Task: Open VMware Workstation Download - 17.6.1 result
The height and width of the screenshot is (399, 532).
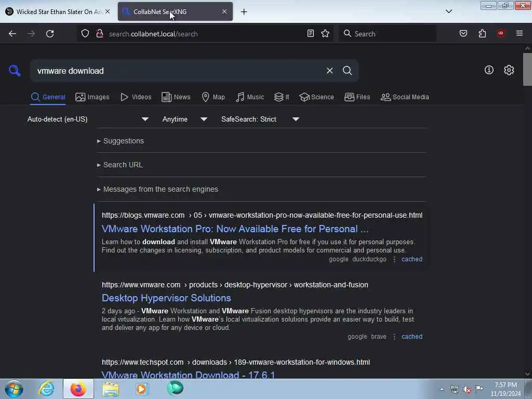Action: tap(188, 375)
